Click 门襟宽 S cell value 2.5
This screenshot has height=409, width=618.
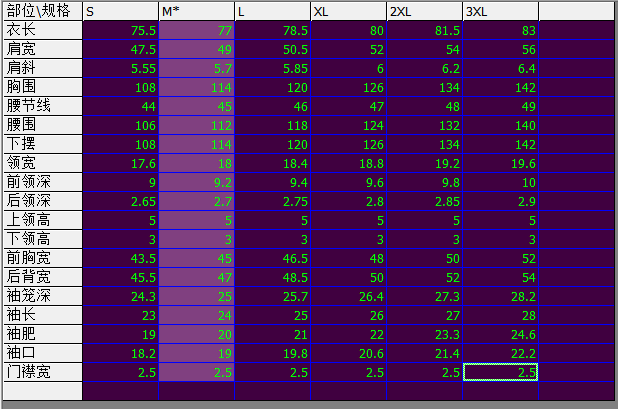pyautogui.click(x=121, y=372)
